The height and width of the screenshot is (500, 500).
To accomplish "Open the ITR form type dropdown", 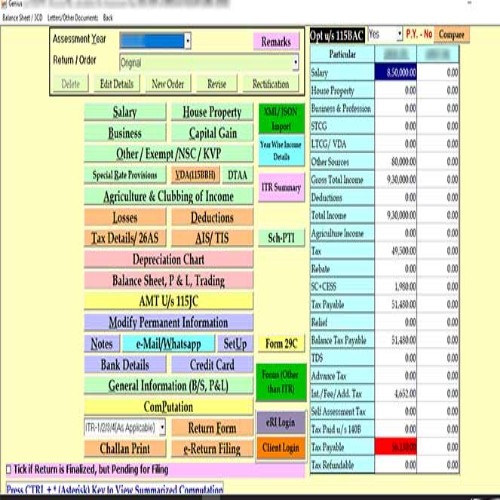I will (x=162, y=427).
